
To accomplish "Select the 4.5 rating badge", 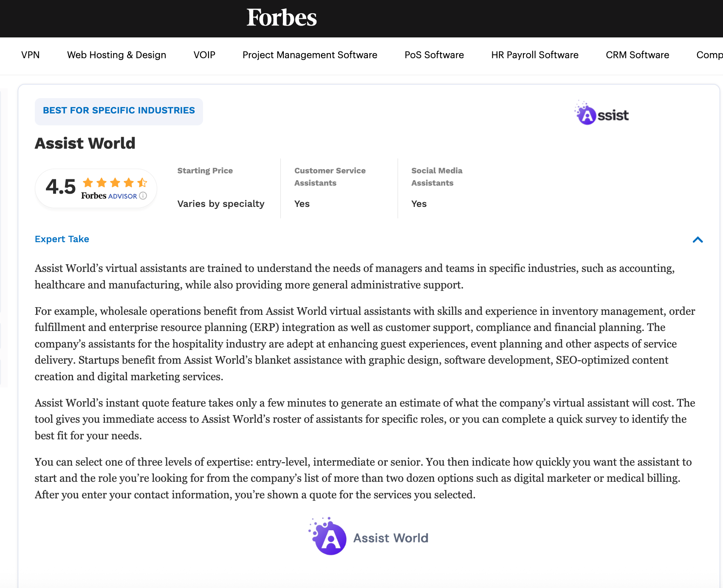I will [x=96, y=188].
